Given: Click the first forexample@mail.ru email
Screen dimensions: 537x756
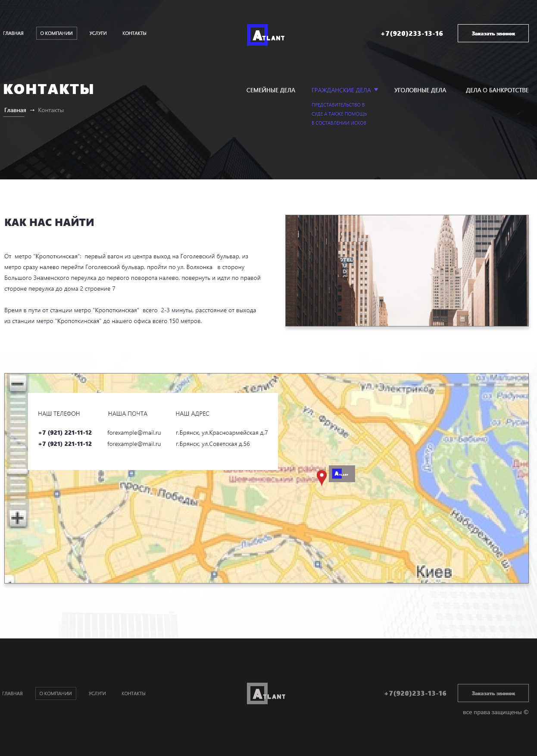Looking at the screenshot, I should click(134, 433).
